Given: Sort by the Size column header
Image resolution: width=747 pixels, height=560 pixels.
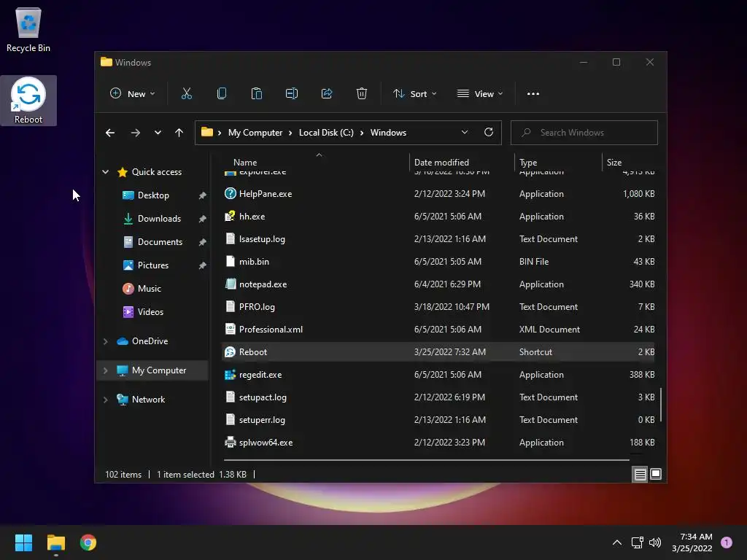Looking at the screenshot, I should tap(614, 163).
